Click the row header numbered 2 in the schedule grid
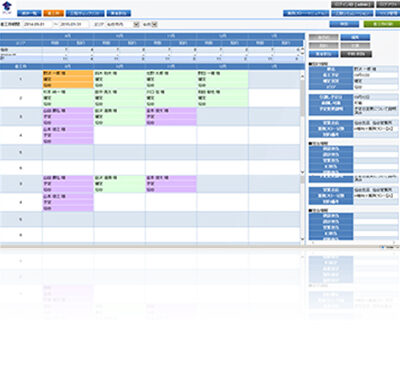The height and width of the screenshot is (372, 400). tap(21, 98)
